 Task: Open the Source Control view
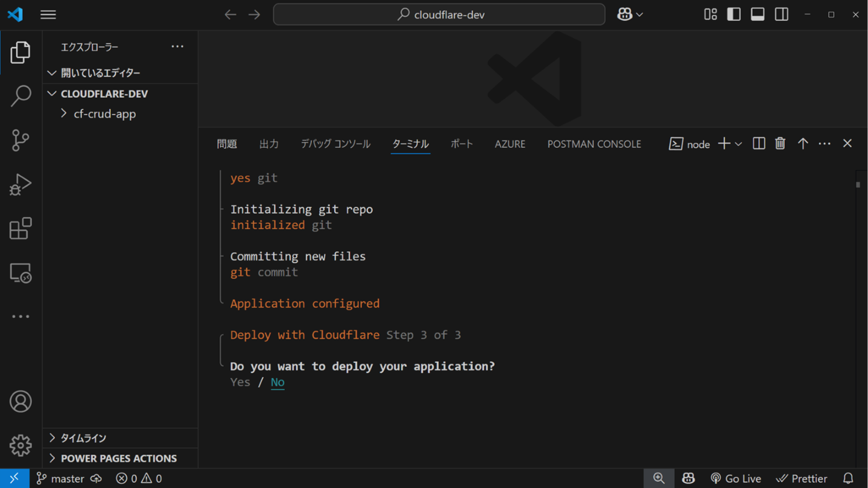[21, 140]
